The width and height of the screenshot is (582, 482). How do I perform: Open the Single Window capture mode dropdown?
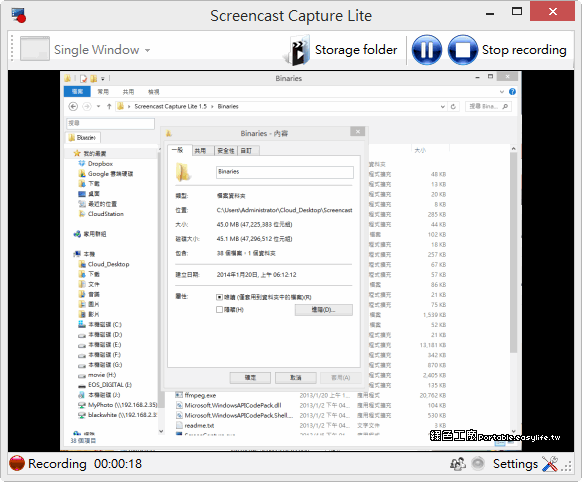pyautogui.click(x=86, y=49)
